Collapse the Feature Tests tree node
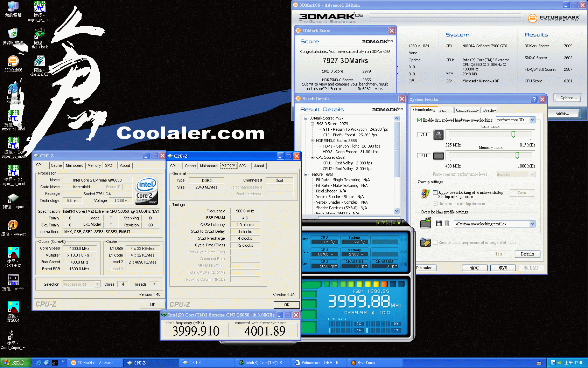This screenshot has height=368, width=588. [x=306, y=174]
